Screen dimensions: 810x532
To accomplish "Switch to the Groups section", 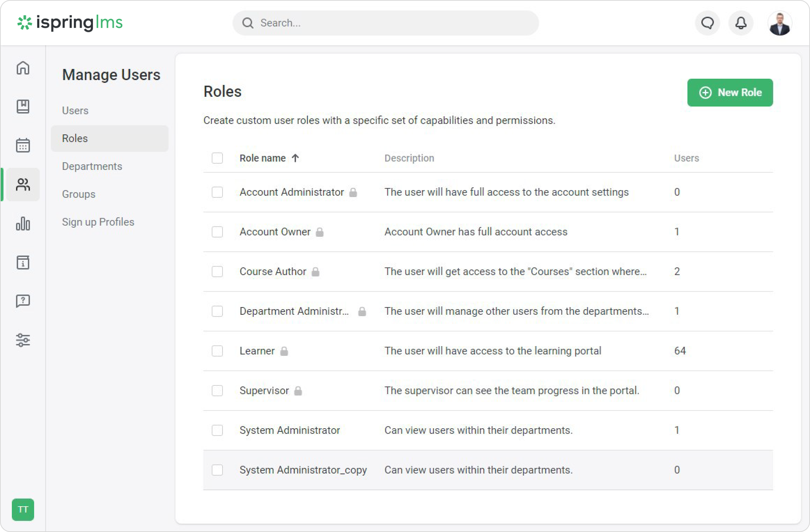I will tap(79, 194).
